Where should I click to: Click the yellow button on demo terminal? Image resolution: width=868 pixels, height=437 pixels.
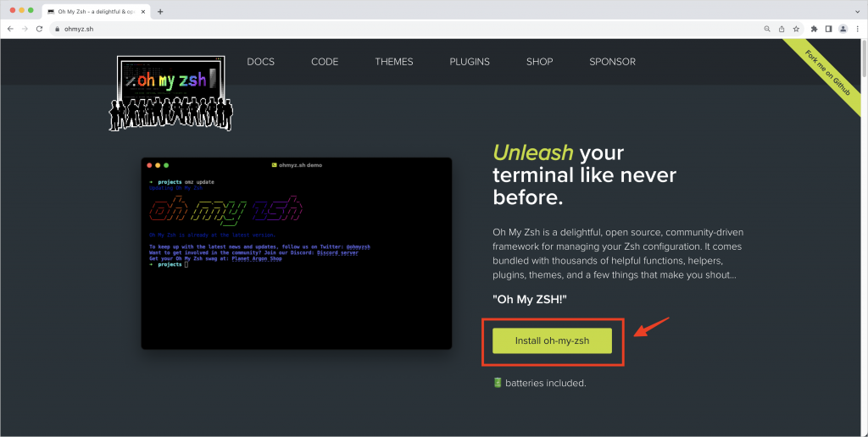(158, 165)
